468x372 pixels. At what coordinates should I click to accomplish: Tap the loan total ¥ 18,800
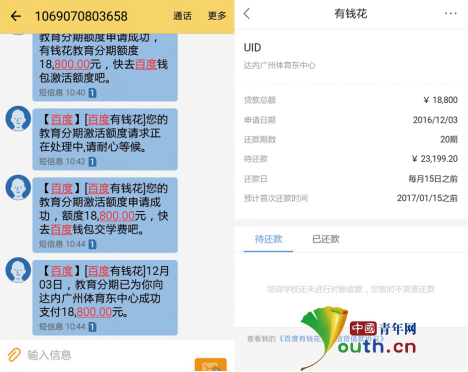coord(440,100)
